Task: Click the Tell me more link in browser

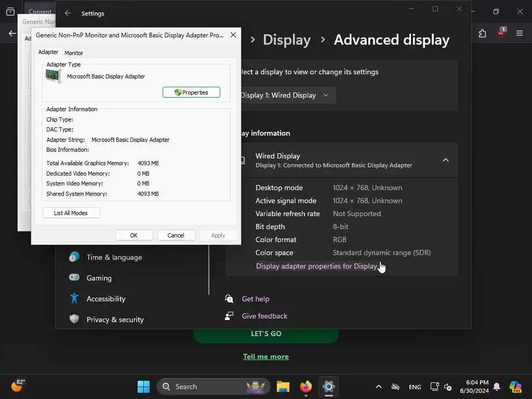Action: point(266,356)
